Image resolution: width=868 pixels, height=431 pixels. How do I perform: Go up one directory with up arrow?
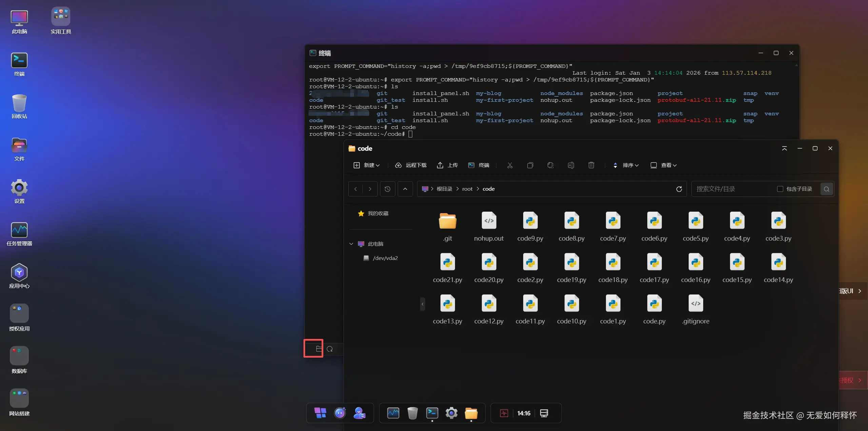405,189
